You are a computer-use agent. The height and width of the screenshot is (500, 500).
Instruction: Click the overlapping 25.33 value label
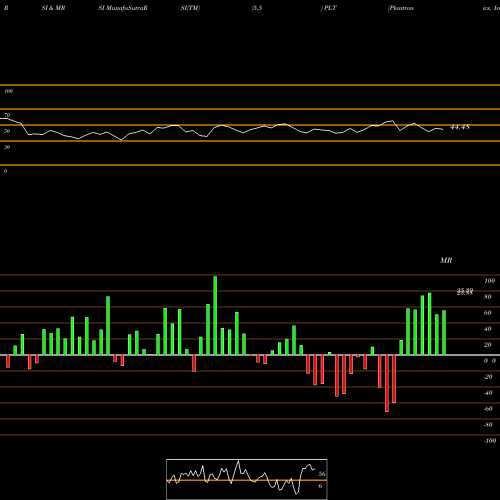click(x=465, y=292)
